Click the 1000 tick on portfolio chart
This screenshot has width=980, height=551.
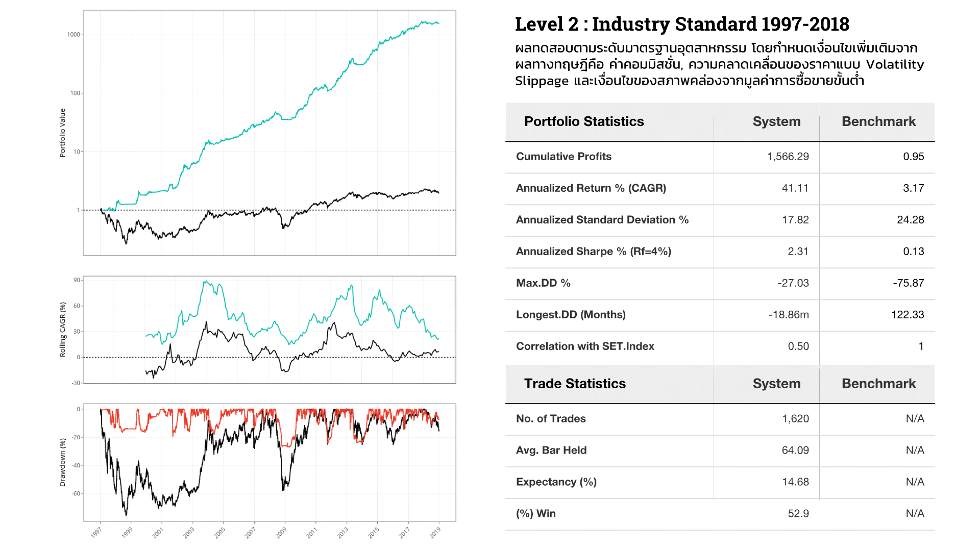73,35
